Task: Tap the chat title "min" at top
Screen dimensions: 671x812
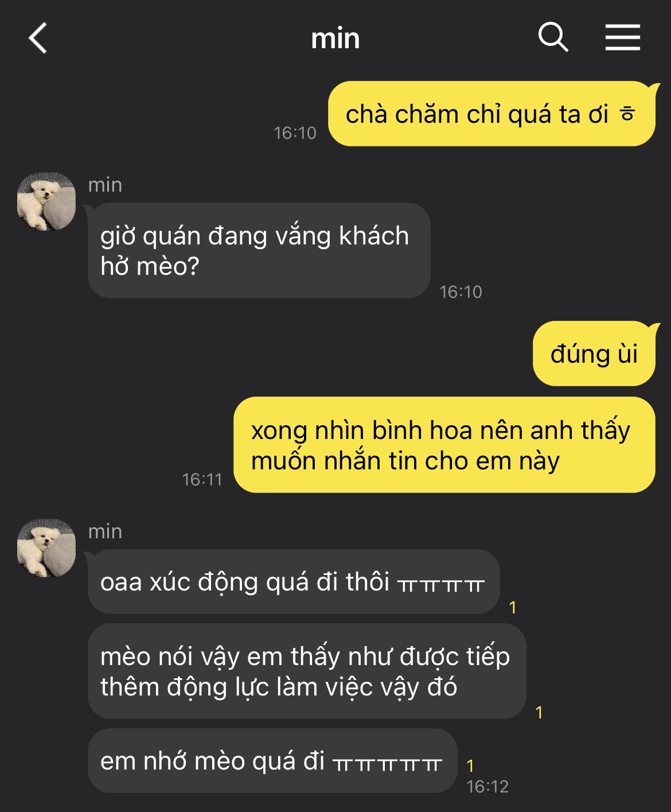Action: pyautogui.click(x=335, y=39)
